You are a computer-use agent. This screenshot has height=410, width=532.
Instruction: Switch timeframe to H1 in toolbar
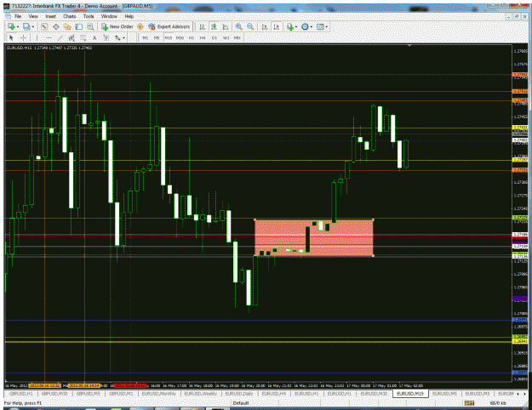pyautogui.click(x=192, y=38)
